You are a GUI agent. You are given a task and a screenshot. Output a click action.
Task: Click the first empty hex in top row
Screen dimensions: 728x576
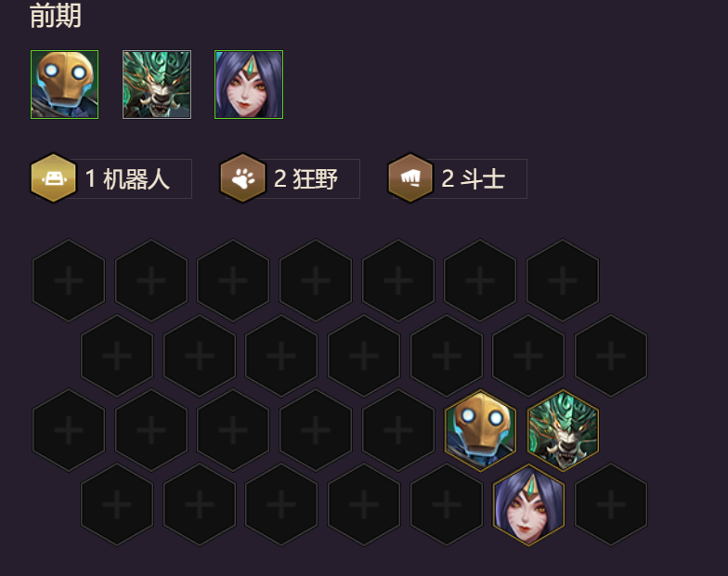(69, 281)
